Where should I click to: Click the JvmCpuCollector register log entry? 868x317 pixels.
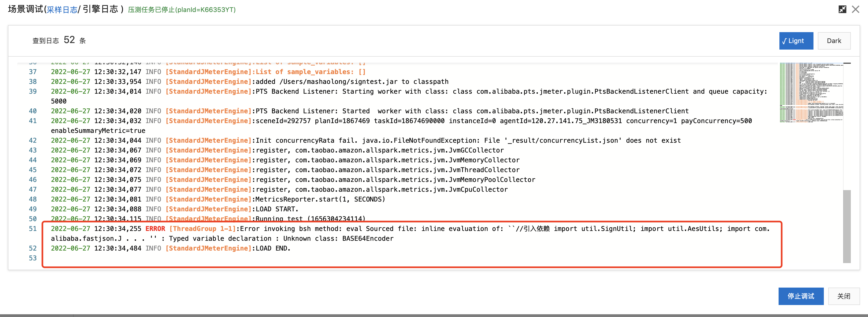click(381, 190)
